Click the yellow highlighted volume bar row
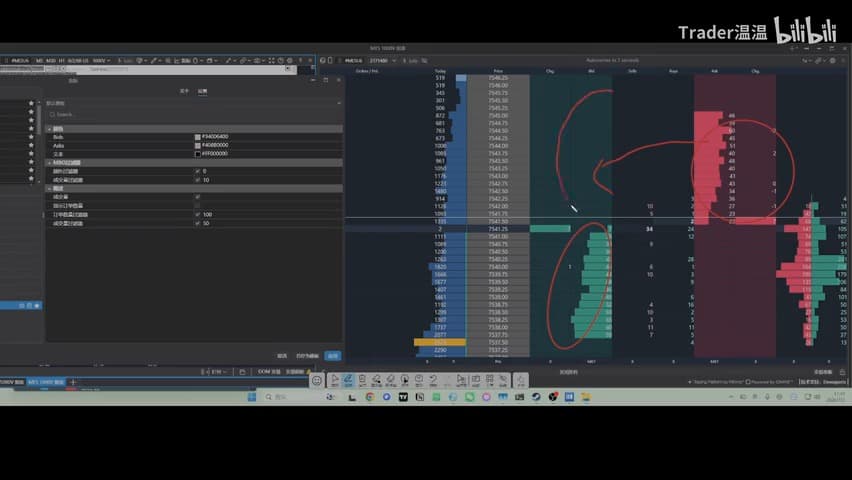The width and height of the screenshot is (852, 480). [x=440, y=342]
